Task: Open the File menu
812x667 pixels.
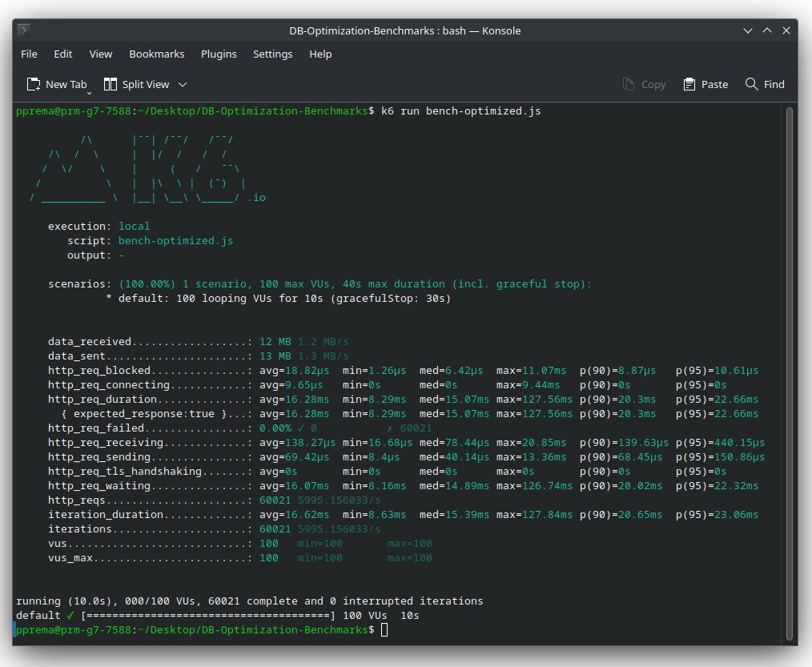Action: click(x=29, y=54)
